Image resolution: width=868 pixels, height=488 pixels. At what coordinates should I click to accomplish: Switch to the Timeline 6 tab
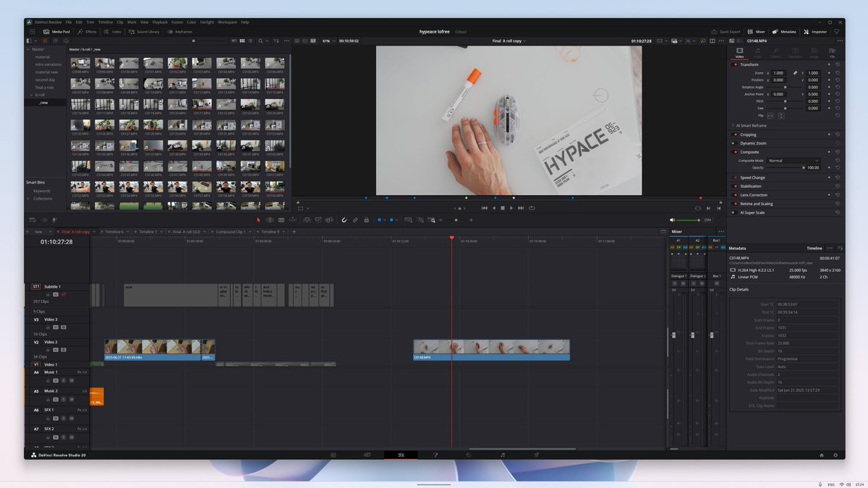click(x=115, y=231)
